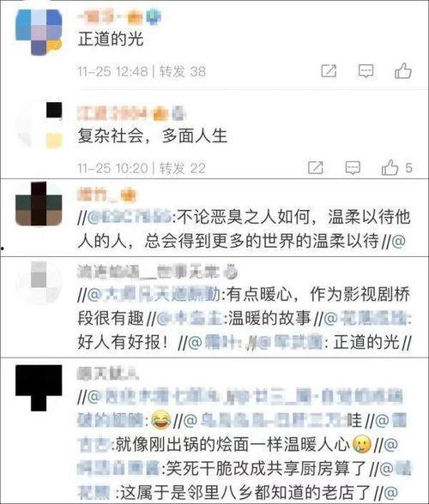The width and height of the screenshot is (429, 504).
Task: Like the 正道的光 comment
Action: point(403,70)
